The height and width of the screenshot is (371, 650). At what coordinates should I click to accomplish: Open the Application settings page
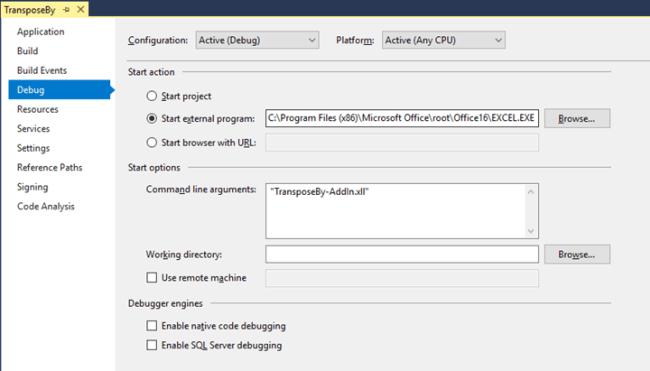point(41,32)
